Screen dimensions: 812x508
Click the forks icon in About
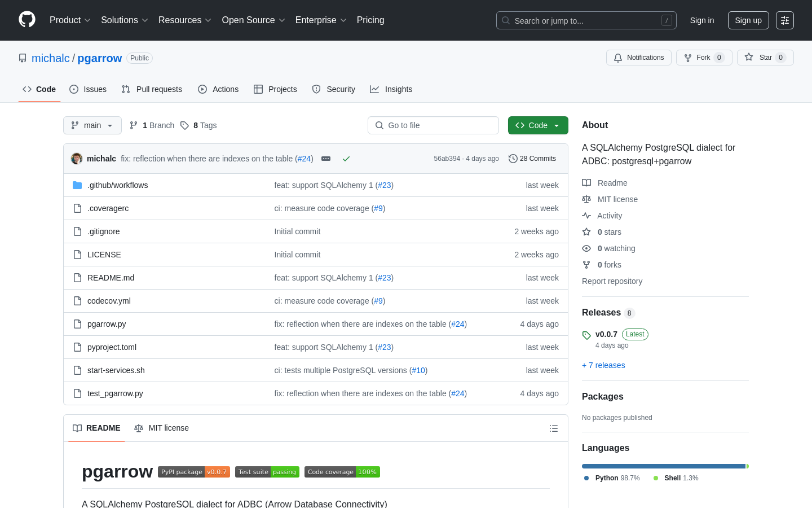pyautogui.click(x=586, y=265)
